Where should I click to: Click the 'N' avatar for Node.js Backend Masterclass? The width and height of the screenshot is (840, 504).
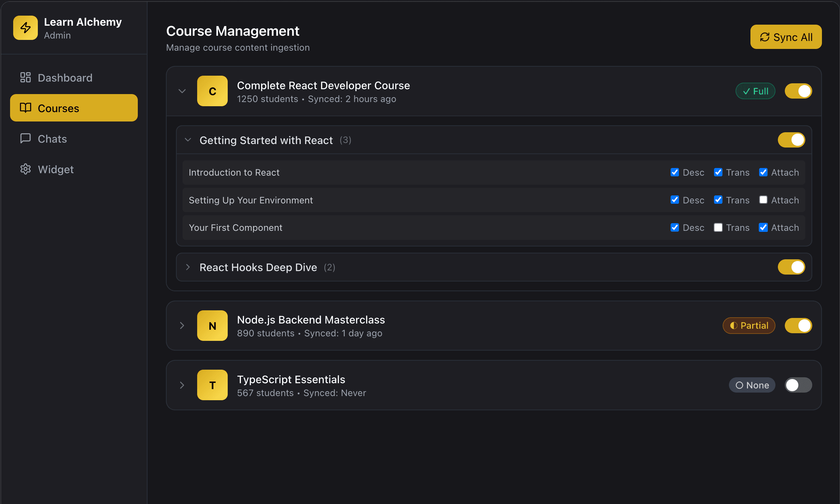[212, 325]
